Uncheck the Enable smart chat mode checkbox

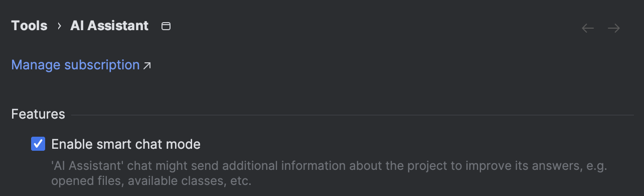tap(38, 144)
